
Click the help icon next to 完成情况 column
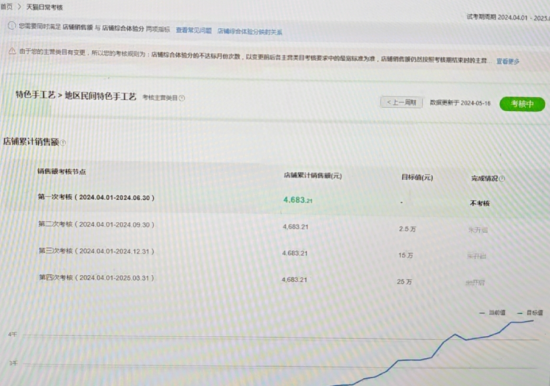(x=502, y=179)
